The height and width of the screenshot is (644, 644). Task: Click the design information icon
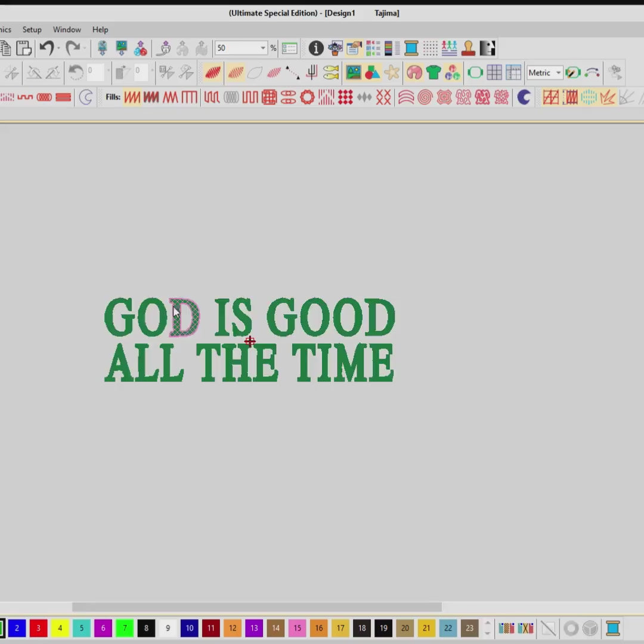[x=315, y=48]
